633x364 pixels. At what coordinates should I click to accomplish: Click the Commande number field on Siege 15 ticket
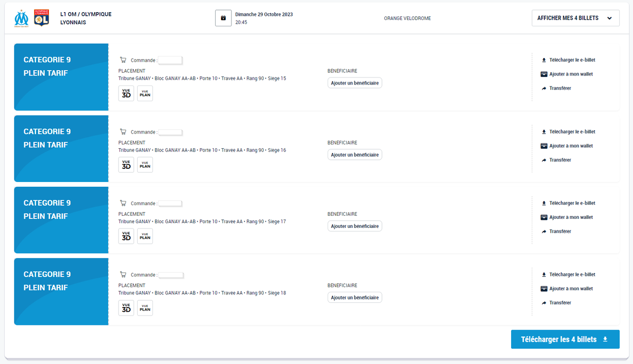click(170, 60)
